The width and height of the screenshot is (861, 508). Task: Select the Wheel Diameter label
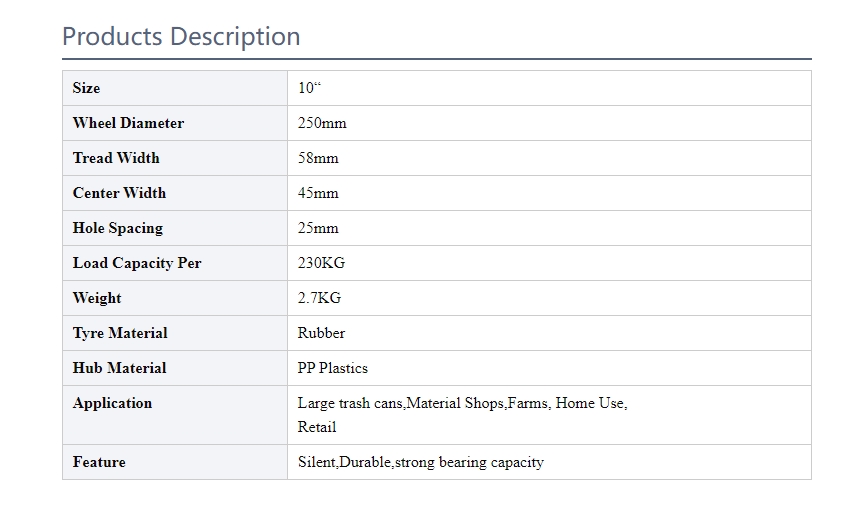pos(128,123)
